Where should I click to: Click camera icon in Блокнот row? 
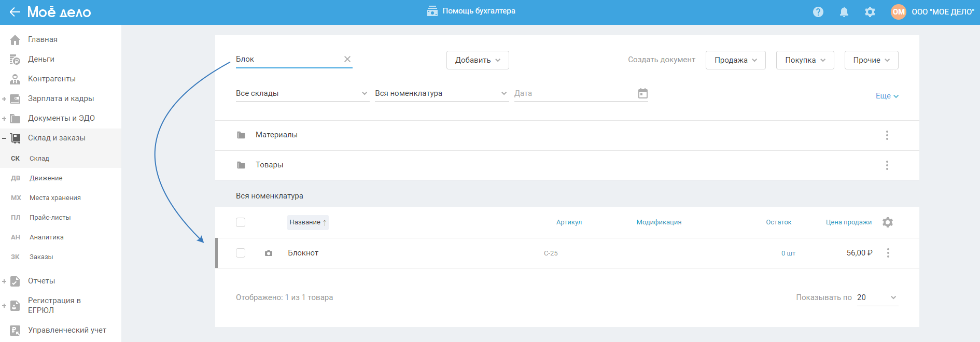tap(269, 253)
